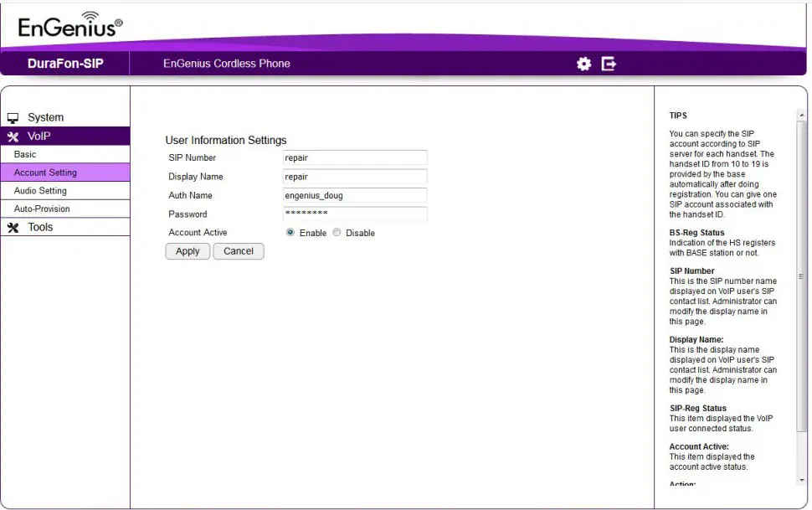Click the Tools wrench icon in sidebar

14,226
